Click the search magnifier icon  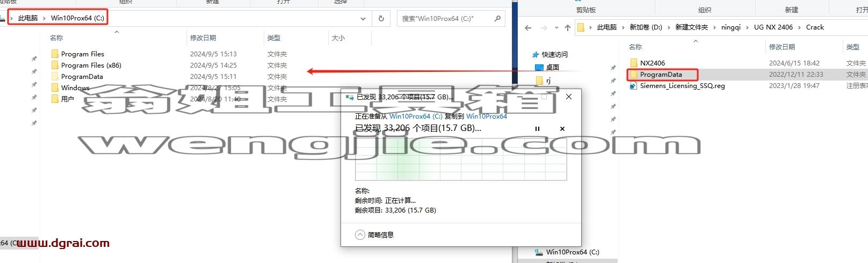pyautogui.click(x=497, y=18)
